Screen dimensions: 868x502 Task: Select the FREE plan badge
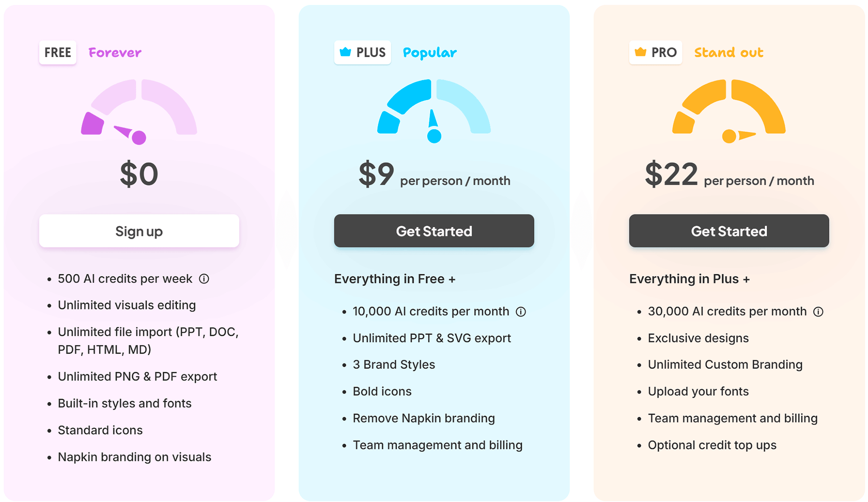point(58,52)
